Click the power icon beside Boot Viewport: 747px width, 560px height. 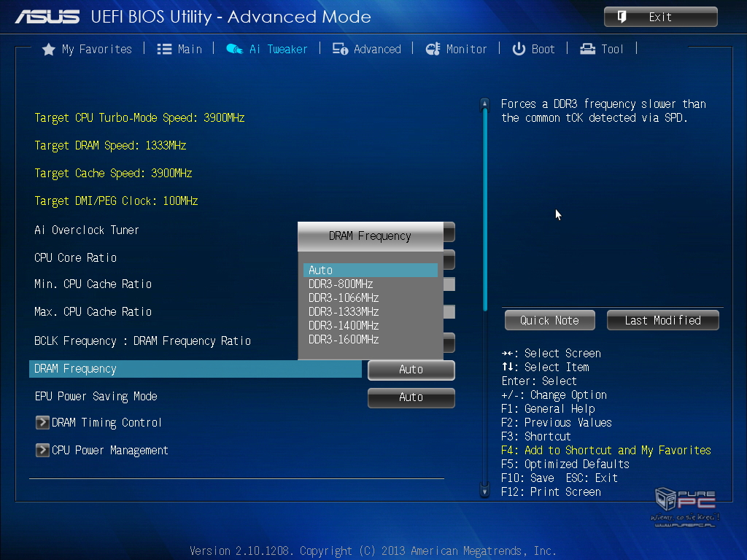point(519,50)
